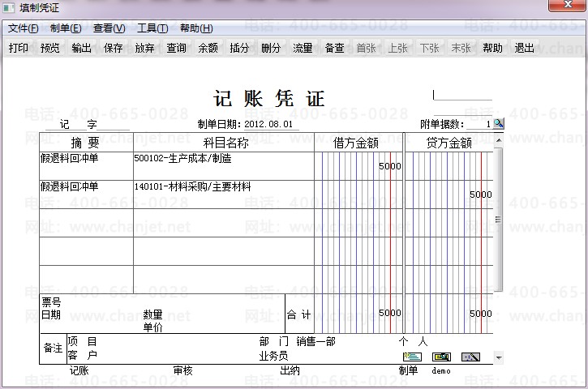Screen dimensions: 588x389
Task: Open the 工具(T) menu
Action: click(x=152, y=28)
